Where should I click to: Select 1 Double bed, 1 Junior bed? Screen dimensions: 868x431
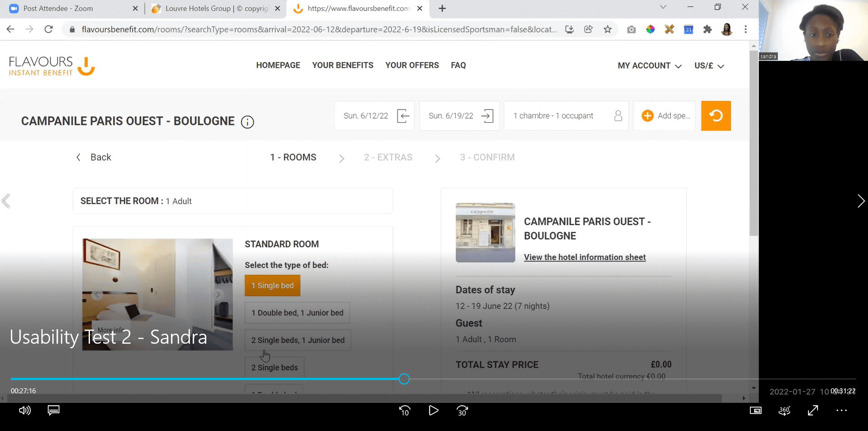pos(297,313)
